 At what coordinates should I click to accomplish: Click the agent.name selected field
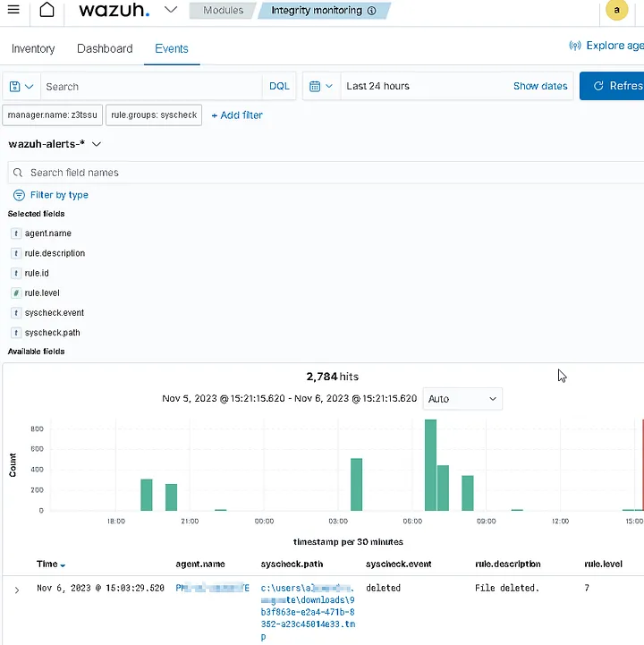pyautogui.click(x=47, y=233)
